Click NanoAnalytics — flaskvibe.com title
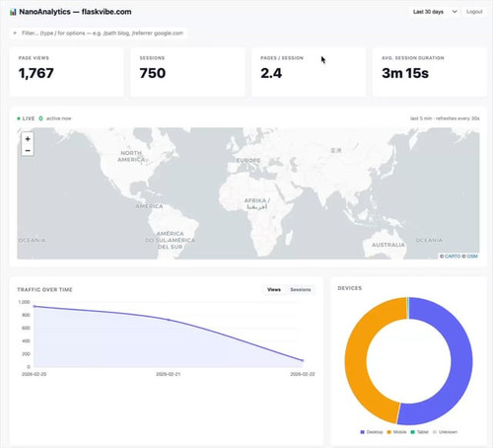Image resolution: width=493 pixels, height=448 pixels. (x=75, y=12)
